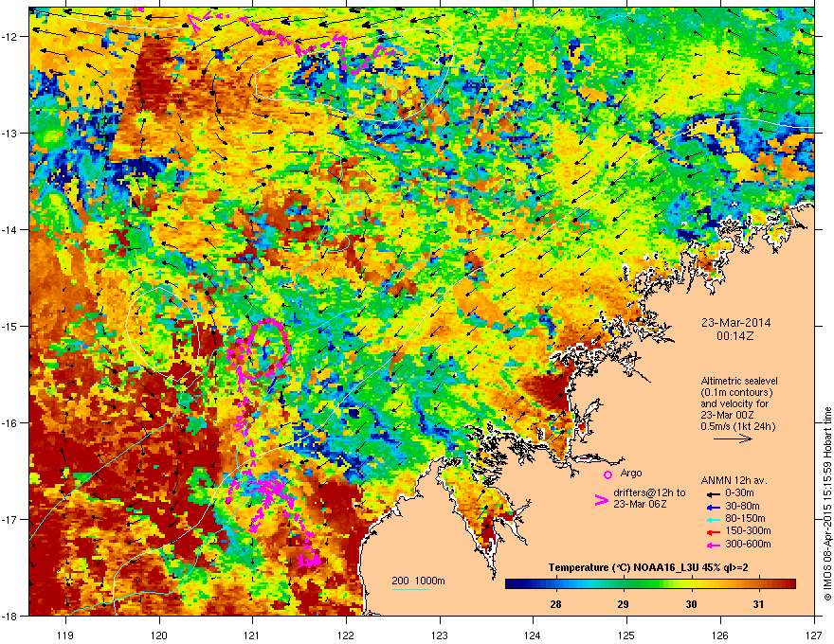Click the 30 tick label under color bar
Screen dimensions: 834x644
pyautogui.click(x=691, y=604)
